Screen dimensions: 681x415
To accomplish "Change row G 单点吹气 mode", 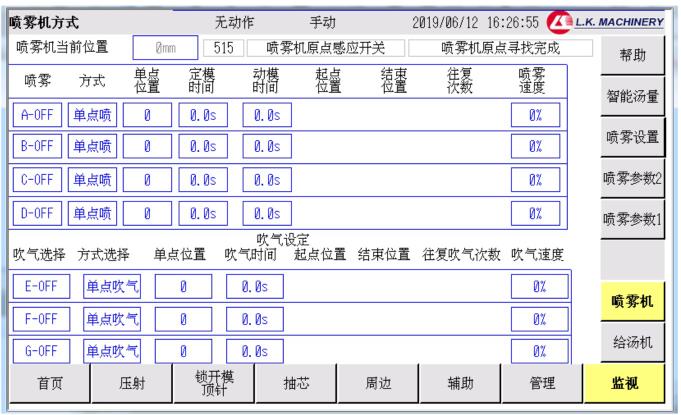I will (x=112, y=351).
